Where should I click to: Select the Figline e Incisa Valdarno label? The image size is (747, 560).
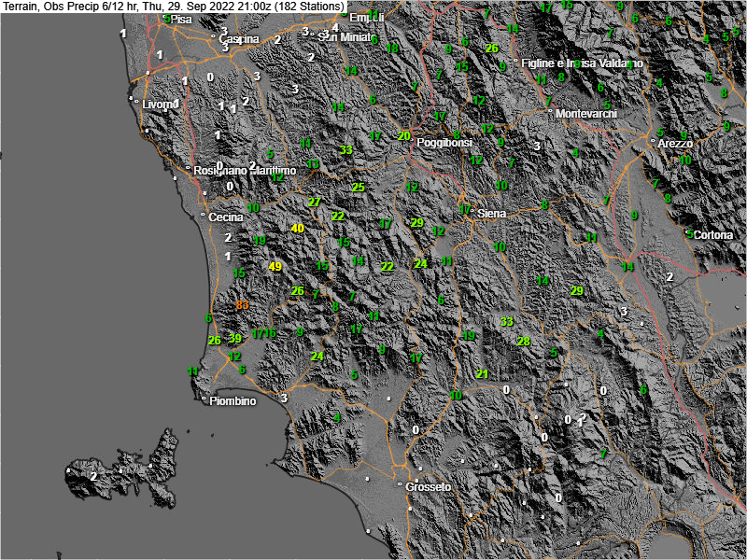pos(583,63)
